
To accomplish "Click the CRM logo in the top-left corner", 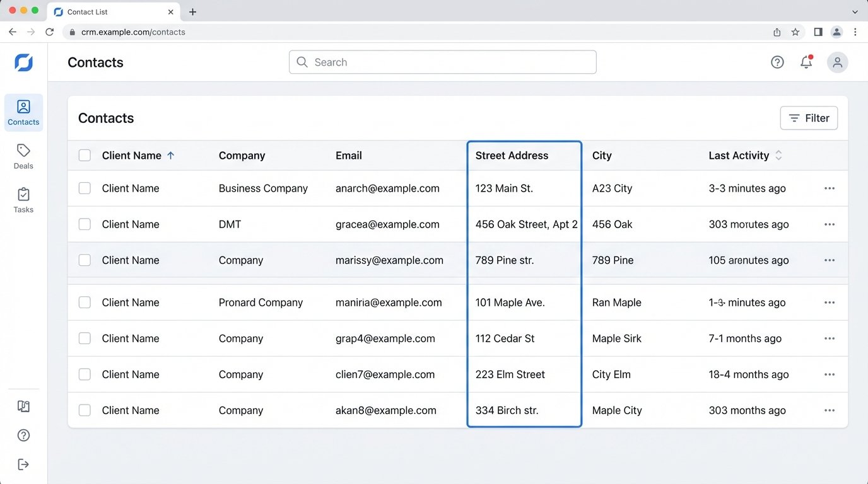I will tap(23, 62).
